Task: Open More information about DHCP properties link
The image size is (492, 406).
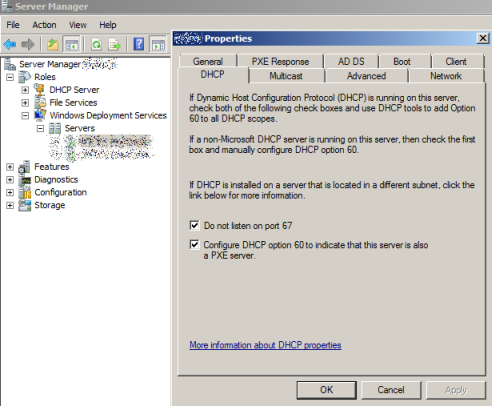Action: pos(265,345)
